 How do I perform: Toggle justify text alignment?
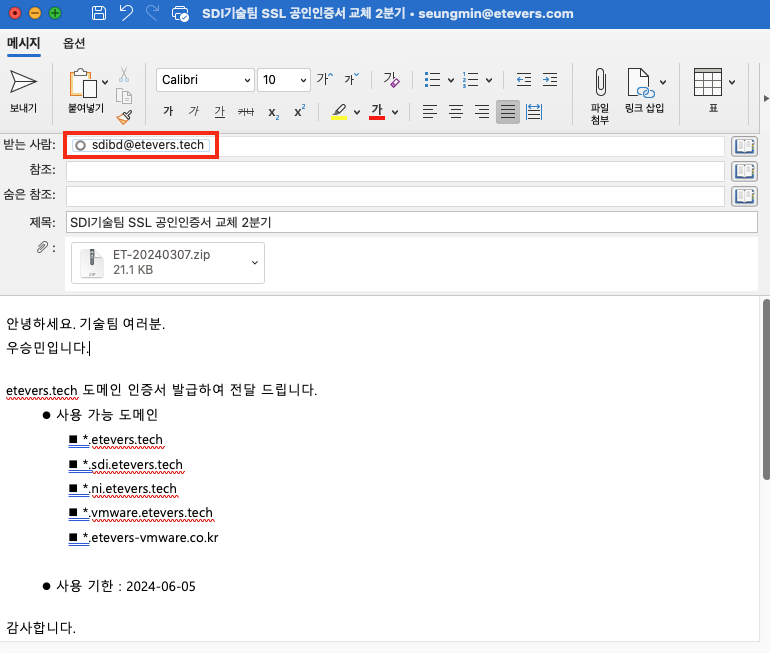click(508, 112)
